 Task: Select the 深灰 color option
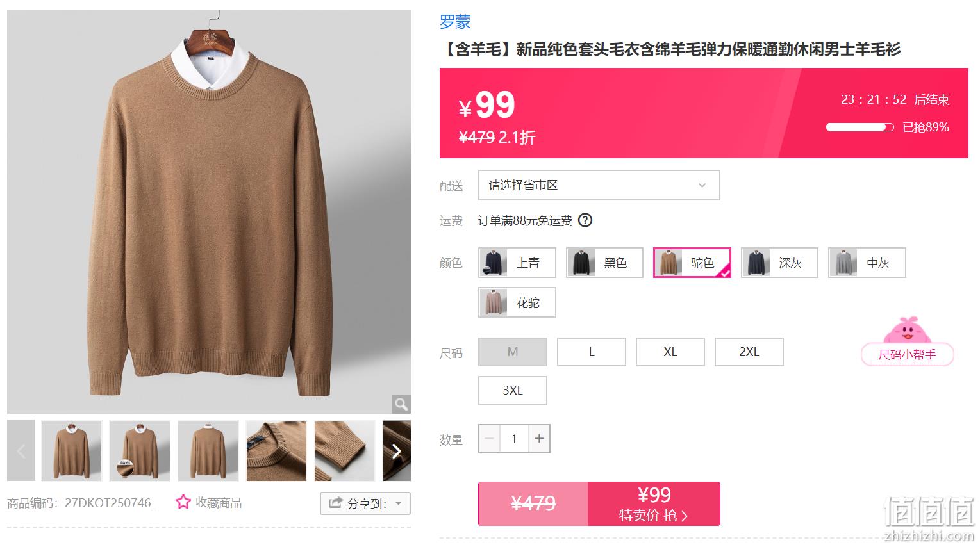(x=779, y=263)
